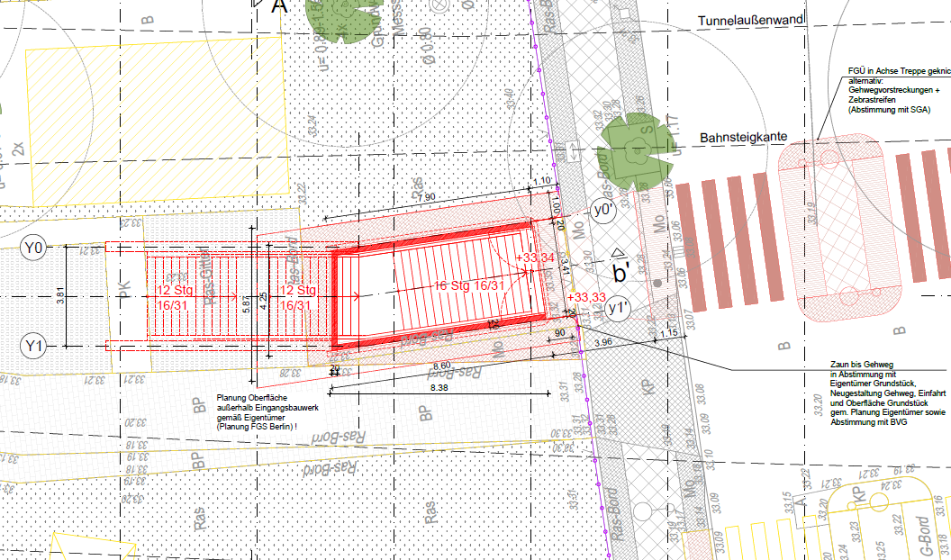The image size is (951, 560).
Task: Click the Bahnsteigkante text label
Action: (743, 137)
